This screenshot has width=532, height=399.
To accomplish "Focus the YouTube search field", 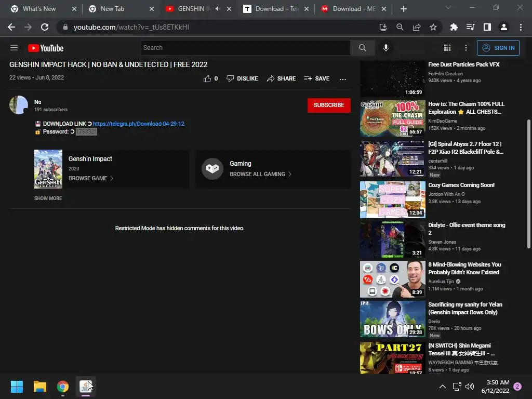I will coord(245,48).
